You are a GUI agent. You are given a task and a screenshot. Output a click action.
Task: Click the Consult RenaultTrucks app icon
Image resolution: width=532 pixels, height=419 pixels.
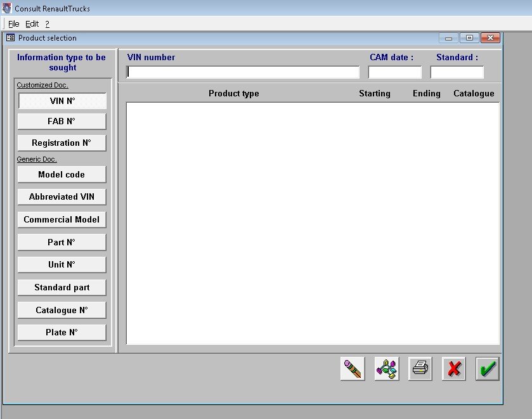7,8
